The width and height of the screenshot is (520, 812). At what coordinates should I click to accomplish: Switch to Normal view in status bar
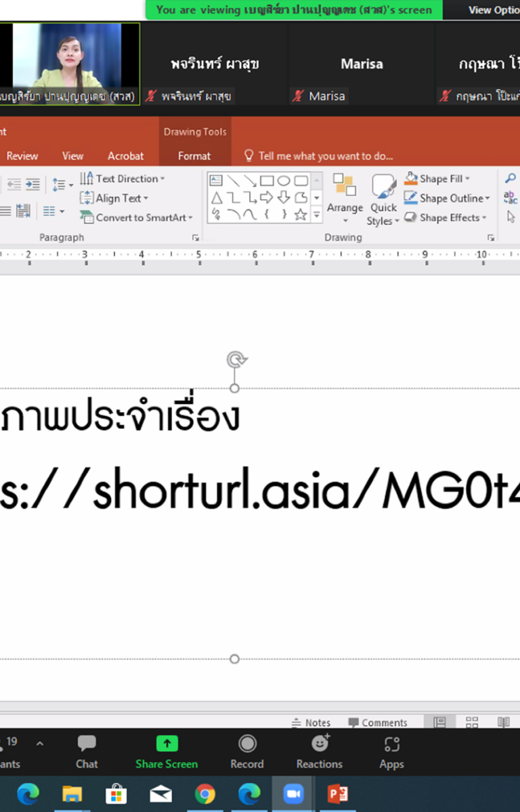(x=439, y=723)
